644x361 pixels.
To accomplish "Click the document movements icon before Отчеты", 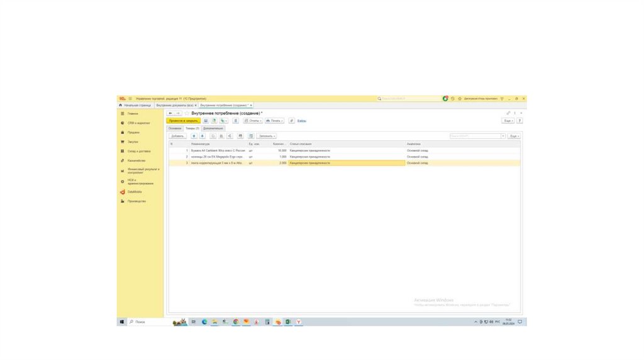I will click(235, 121).
